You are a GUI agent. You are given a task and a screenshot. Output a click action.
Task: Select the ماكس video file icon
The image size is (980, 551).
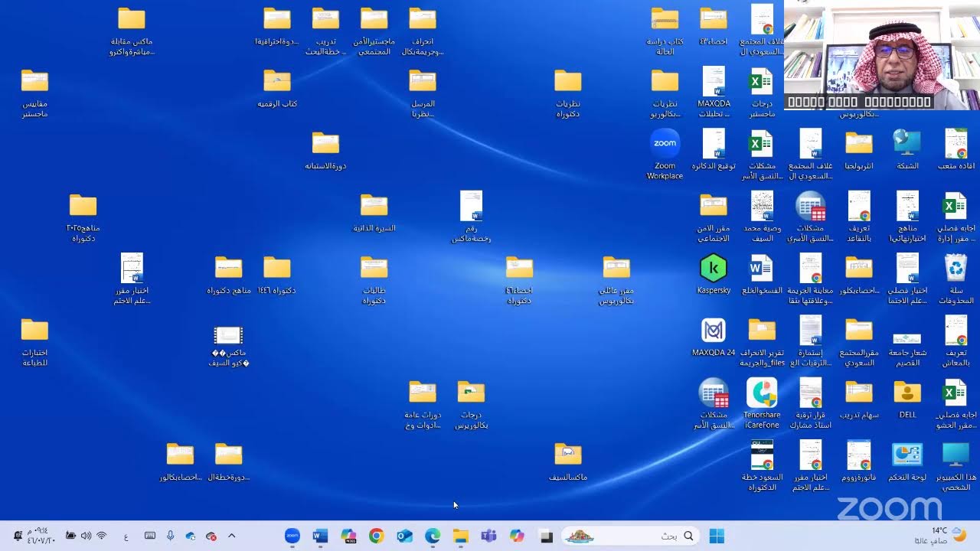(x=228, y=346)
